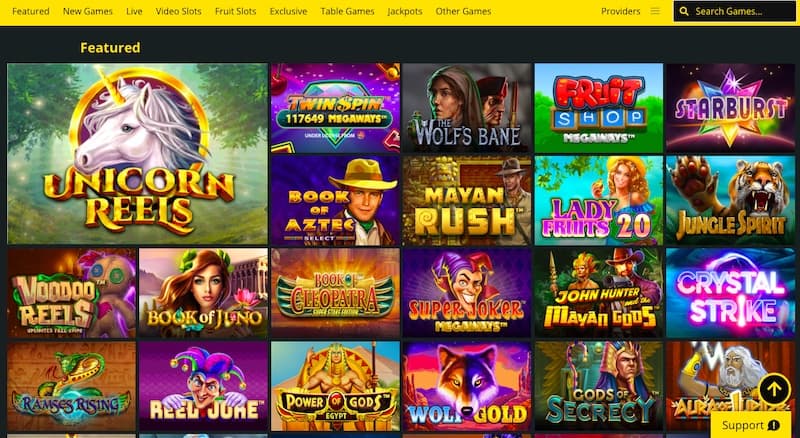Click the search magnifier icon
The width and height of the screenshot is (800, 438).
coord(684,11)
